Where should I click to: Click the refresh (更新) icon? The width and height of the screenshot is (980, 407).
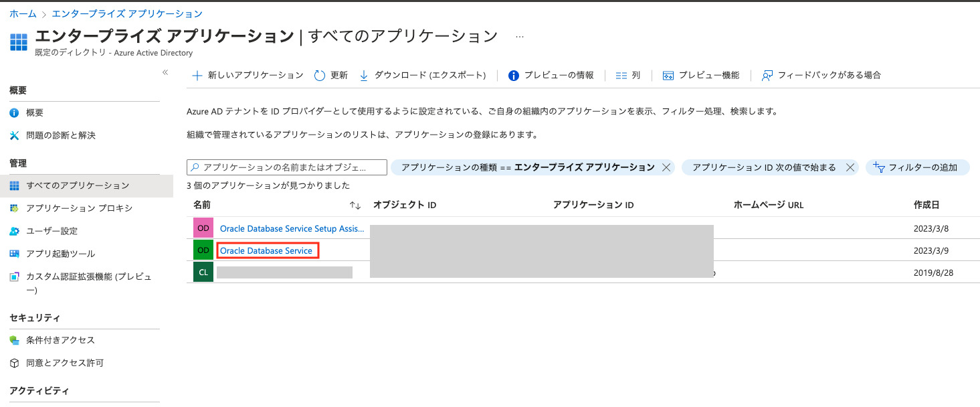click(320, 76)
